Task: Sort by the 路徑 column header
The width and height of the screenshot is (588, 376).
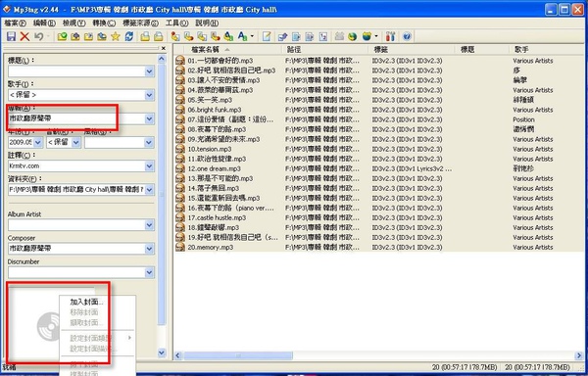Action: click(x=324, y=49)
